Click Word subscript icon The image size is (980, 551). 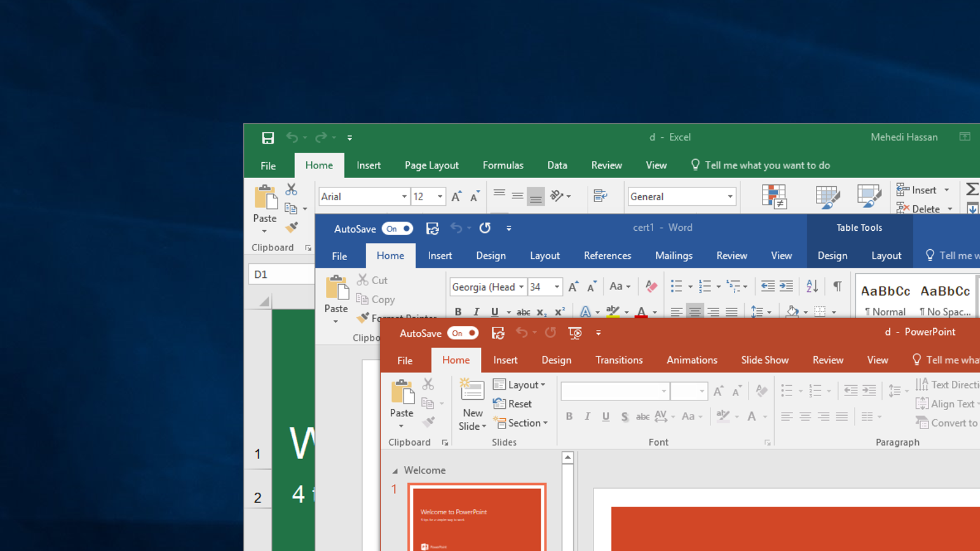pyautogui.click(x=541, y=312)
